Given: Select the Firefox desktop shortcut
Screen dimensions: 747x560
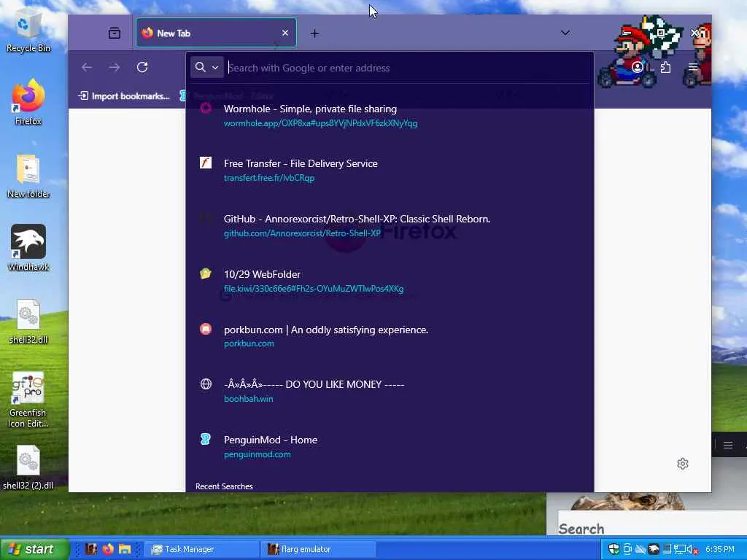Looking at the screenshot, I should coord(28,102).
